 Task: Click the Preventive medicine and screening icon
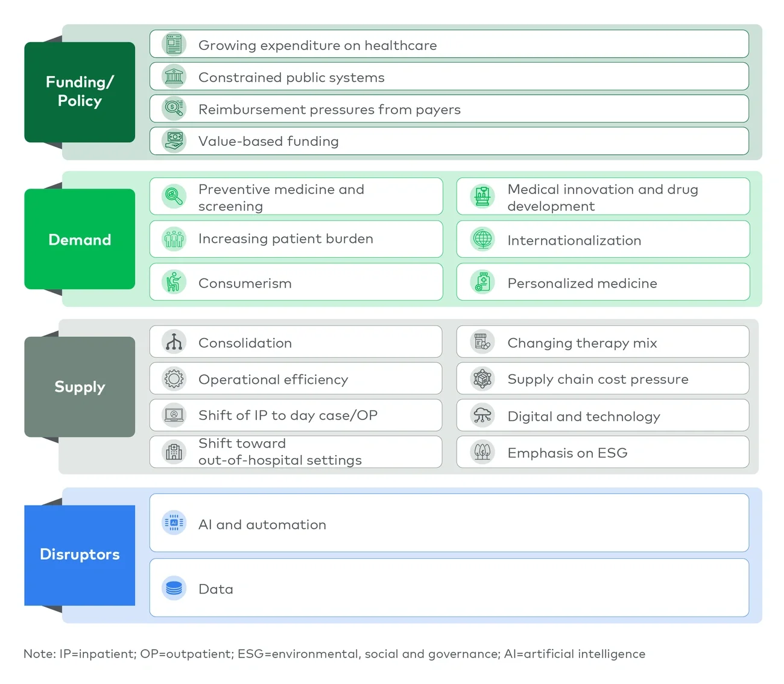[x=174, y=196]
